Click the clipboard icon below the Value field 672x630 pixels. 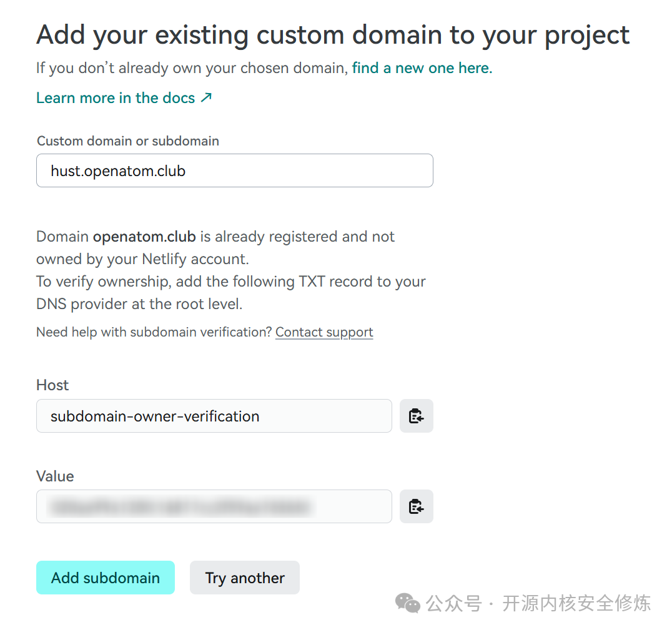click(x=416, y=506)
